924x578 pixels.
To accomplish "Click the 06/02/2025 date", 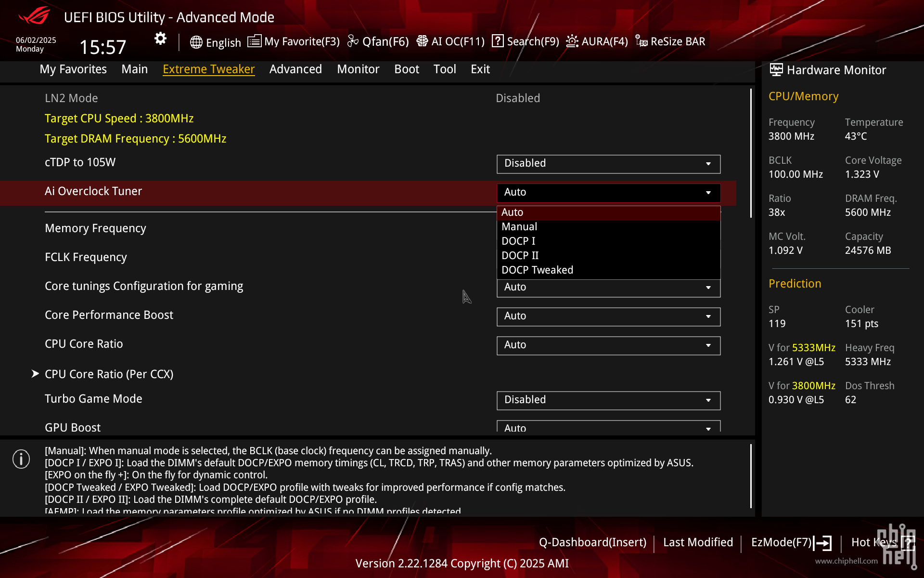I will pyautogui.click(x=36, y=40).
